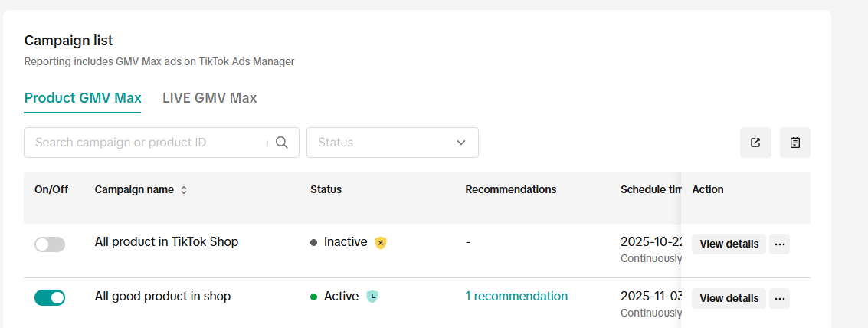Open the Status filter dropdown
The image size is (868, 328).
[383, 143]
